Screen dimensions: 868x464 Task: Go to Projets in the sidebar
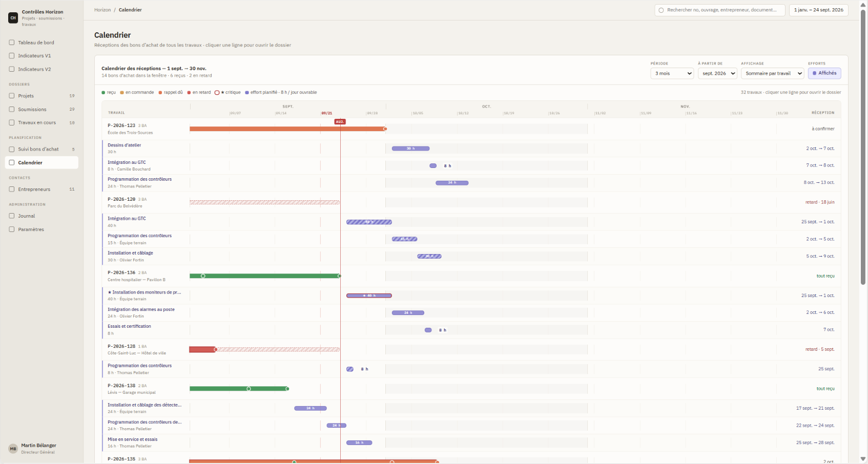(42, 96)
